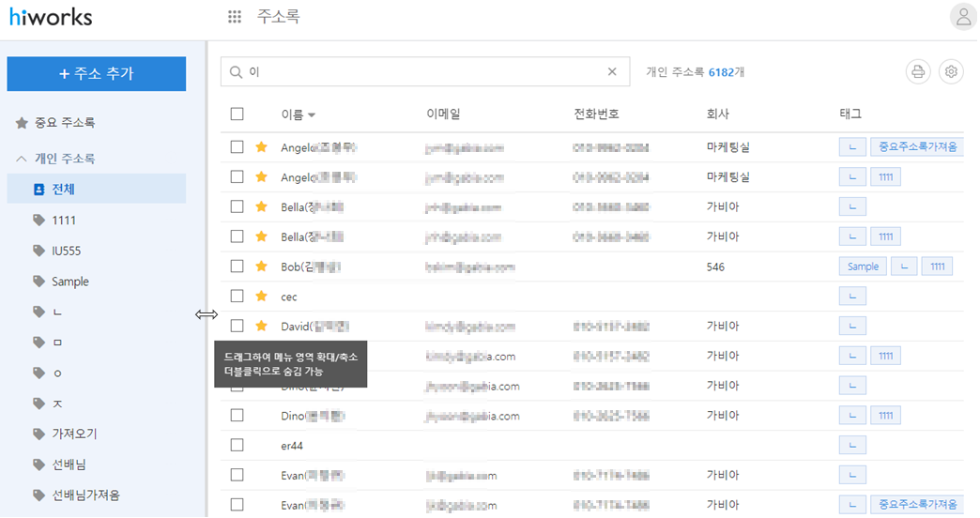Click the user profile avatar icon
Viewport: 980px width, 518px height.
(963, 17)
